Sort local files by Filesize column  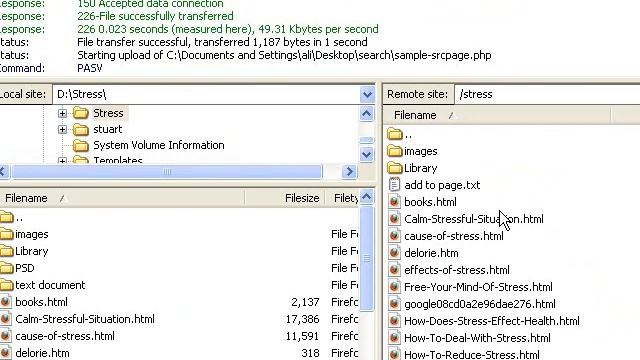(285, 198)
